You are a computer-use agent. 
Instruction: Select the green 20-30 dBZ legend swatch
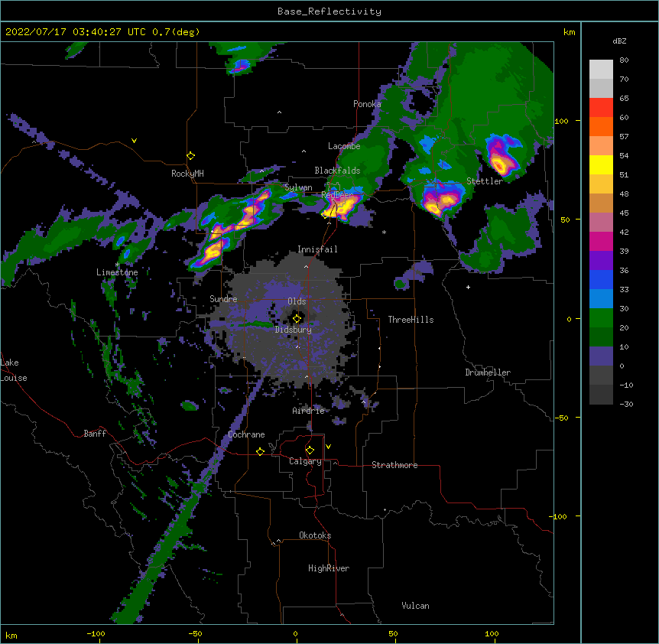pos(601,318)
